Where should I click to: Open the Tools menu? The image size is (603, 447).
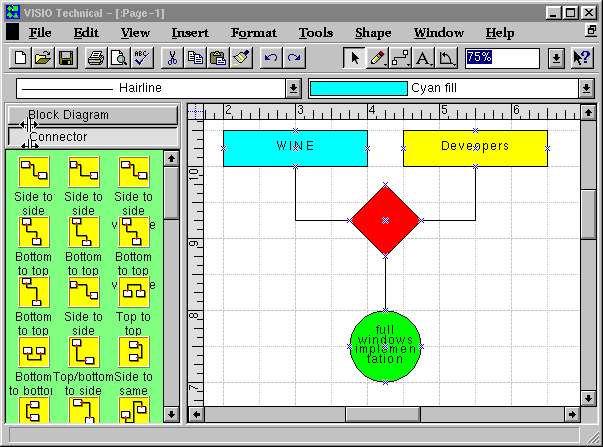pyautogui.click(x=316, y=33)
